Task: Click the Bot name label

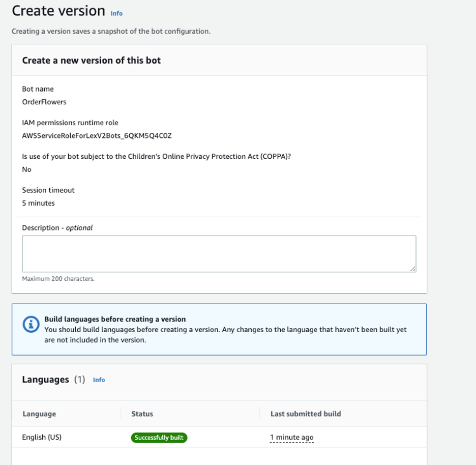Action: (38, 89)
